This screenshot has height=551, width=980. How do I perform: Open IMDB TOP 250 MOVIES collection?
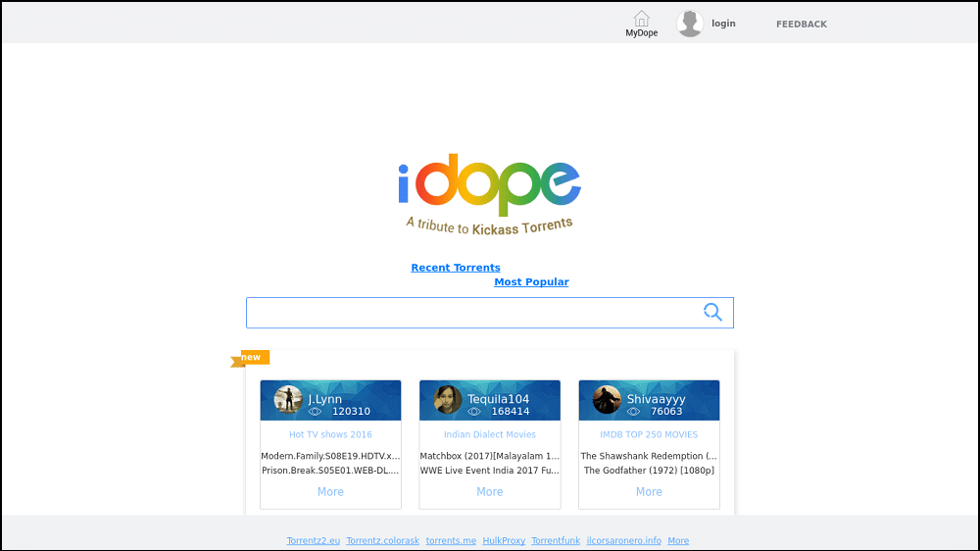pyautogui.click(x=649, y=434)
